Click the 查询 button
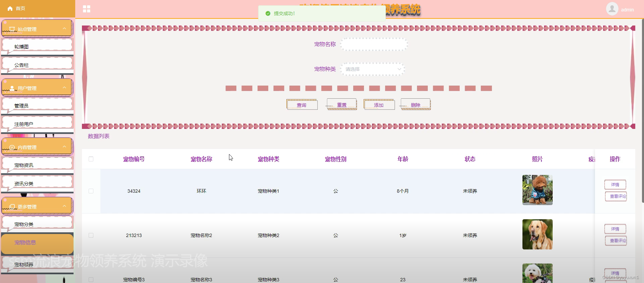644x283 pixels. point(302,105)
